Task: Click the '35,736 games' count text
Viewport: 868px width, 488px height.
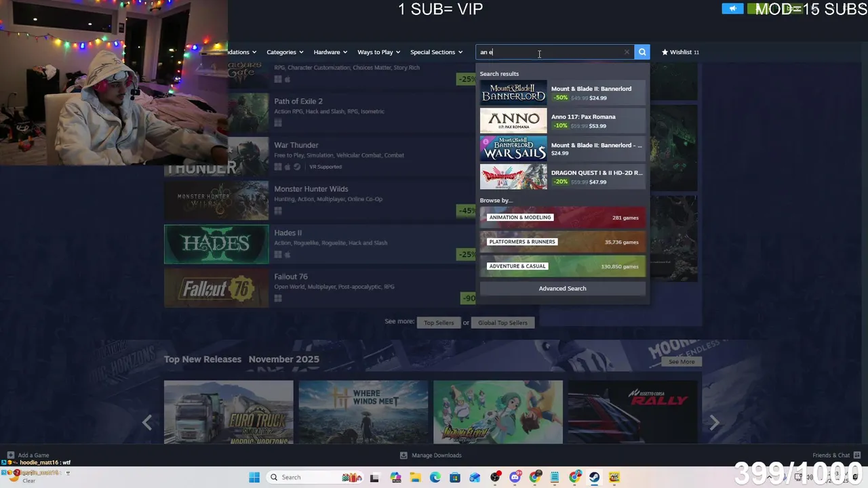Action: tap(622, 242)
